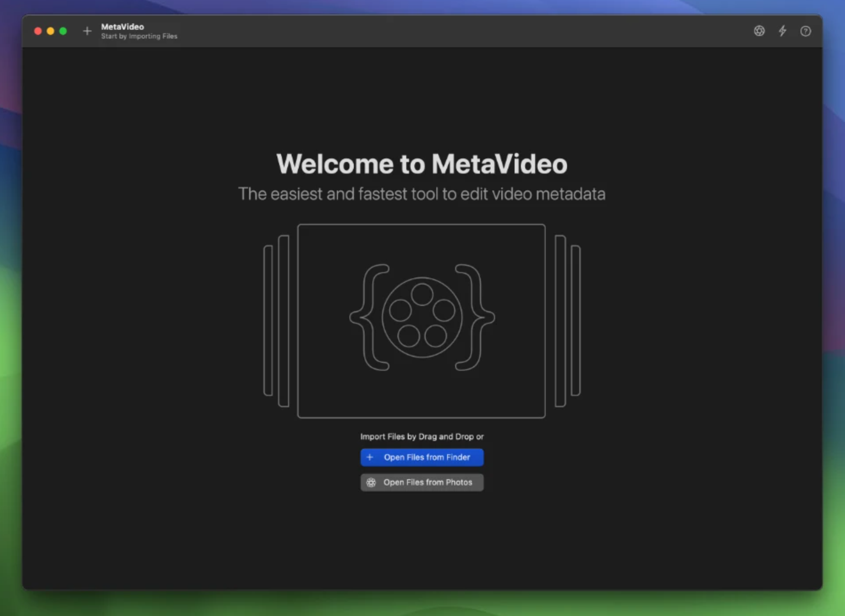The image size is (845, 616).
Task: Close the MetaVideo window
Action: pos(38,31)
